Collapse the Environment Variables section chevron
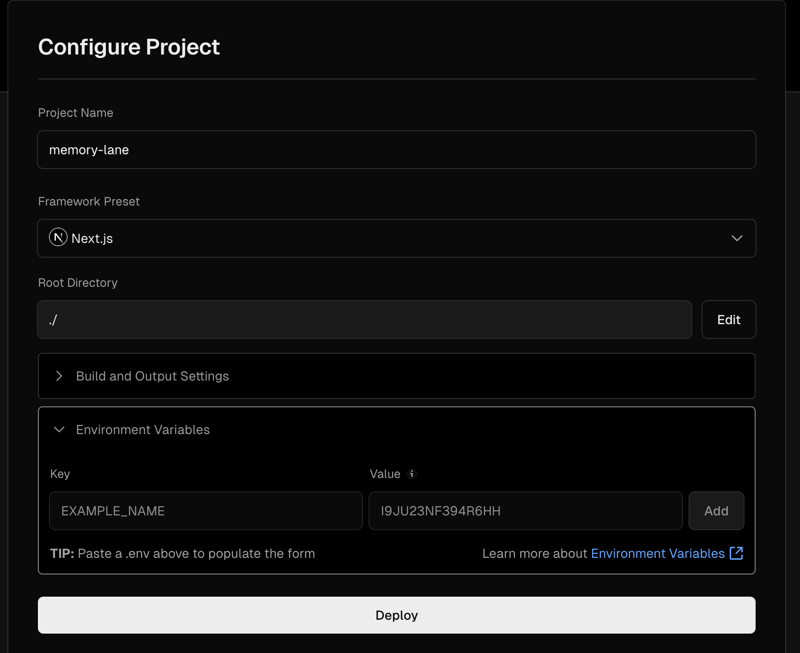 pyautogui.click(x=59, y=430)
